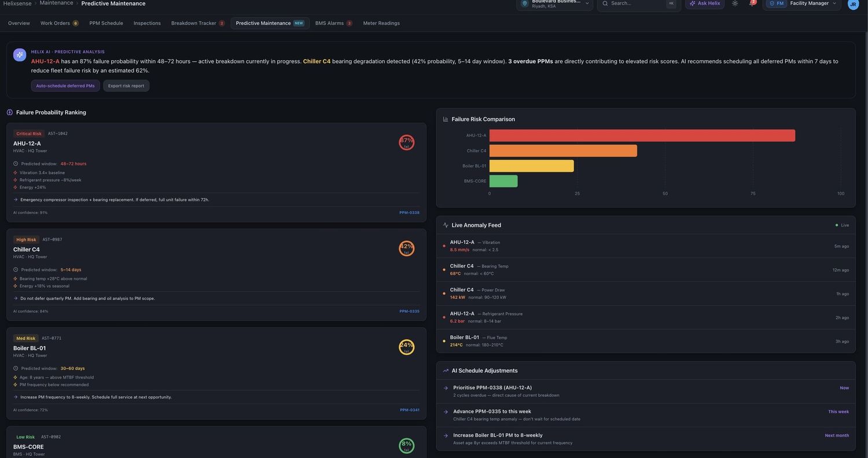This screenshot has width=868, height=458.
Task: Click the Failure Risk Comparison chart icon
Action: pyautogui.click(x=446, y=119)
